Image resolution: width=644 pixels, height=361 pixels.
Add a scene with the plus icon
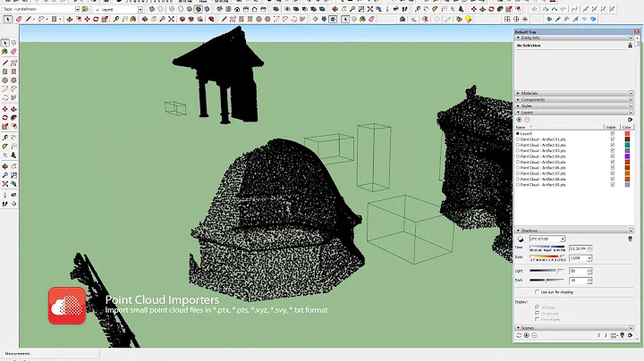pos(527,335)
